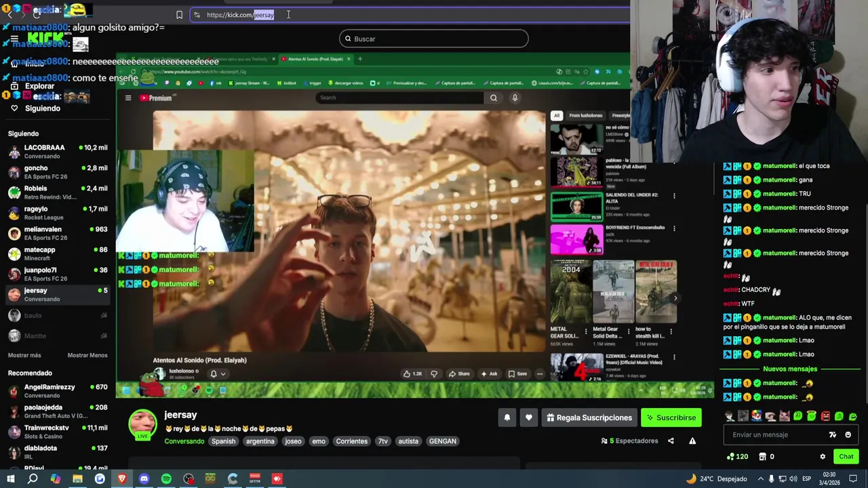Open recommended diabladota channel
The height and width of the screenshot is (488, 868).
point(58,451)
